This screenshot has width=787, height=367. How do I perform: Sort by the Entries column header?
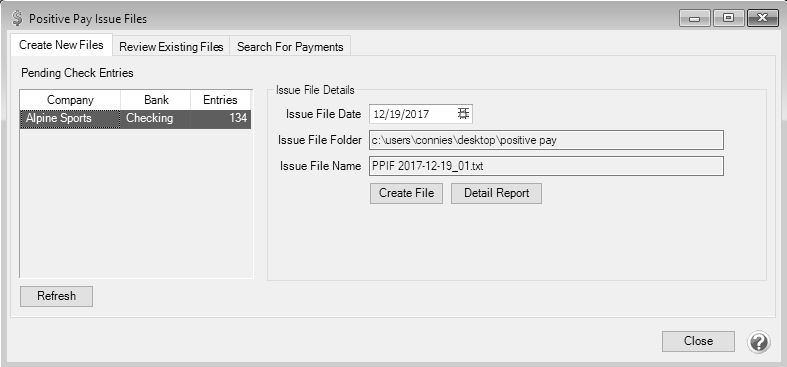pos(220,100)
